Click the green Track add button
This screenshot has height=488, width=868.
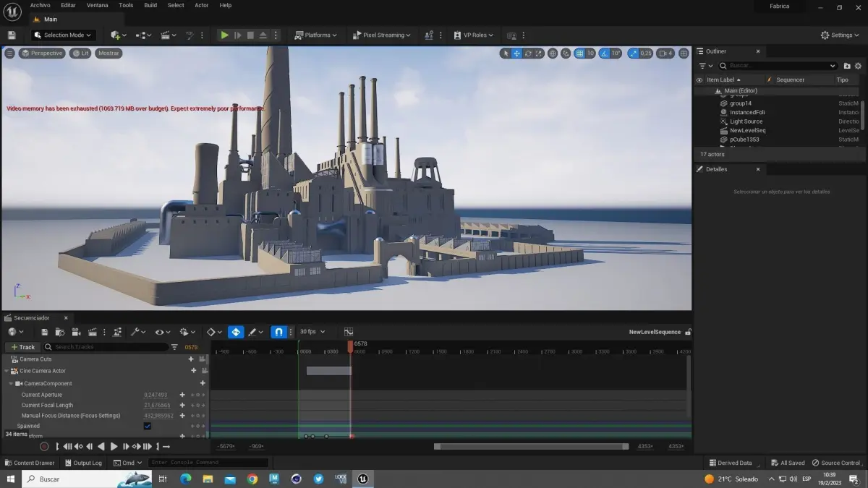click(23, 347)
